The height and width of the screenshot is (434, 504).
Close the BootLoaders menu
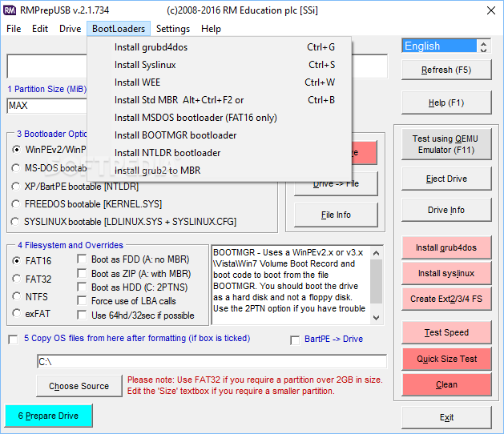coord(119,29)
